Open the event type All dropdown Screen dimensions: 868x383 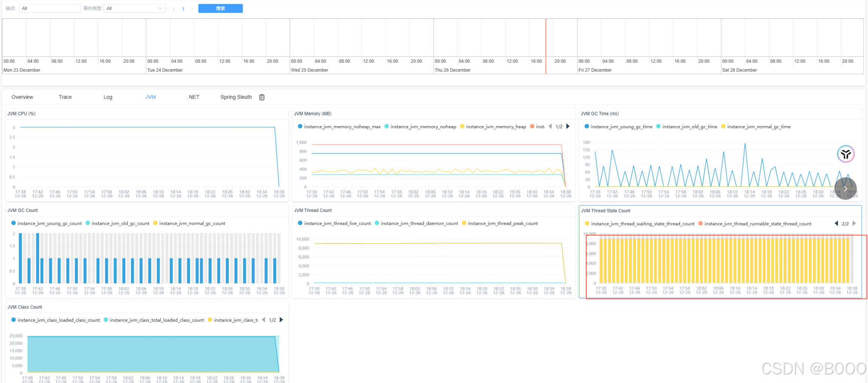coord(135,8)
